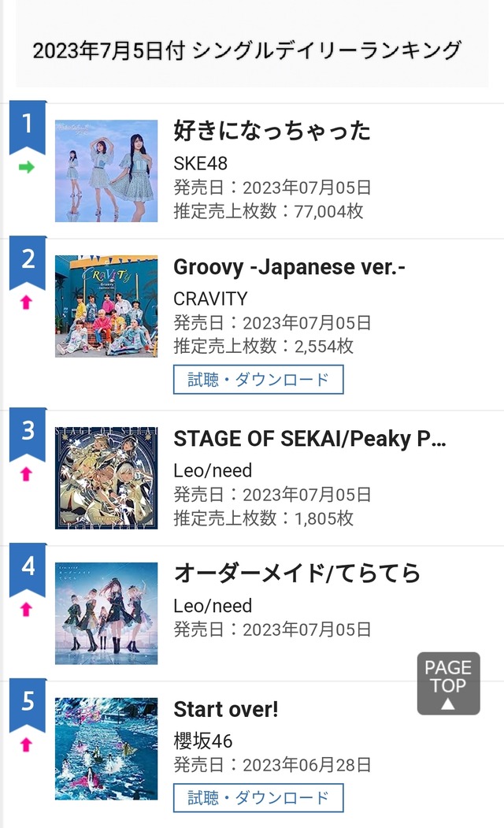Click the rank 5 blue ribbon badge
This screenshot has width=504, height=828.
[x=28, y=705]
